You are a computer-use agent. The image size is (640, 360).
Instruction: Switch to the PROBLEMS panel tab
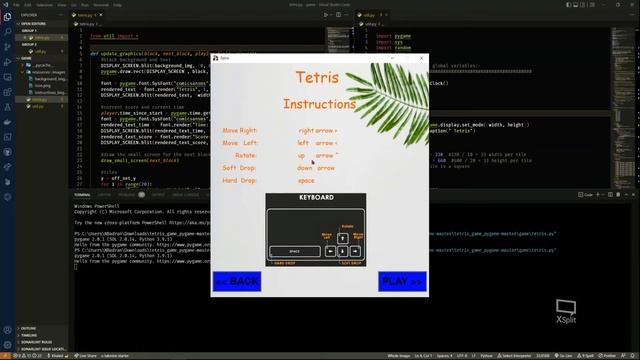(x=127, y=195)
